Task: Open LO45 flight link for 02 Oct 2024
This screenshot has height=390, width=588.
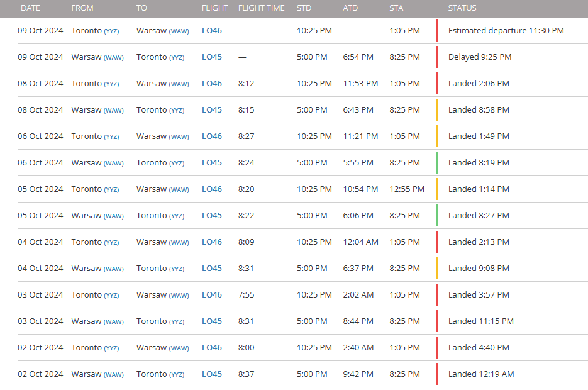Action: 212,374
